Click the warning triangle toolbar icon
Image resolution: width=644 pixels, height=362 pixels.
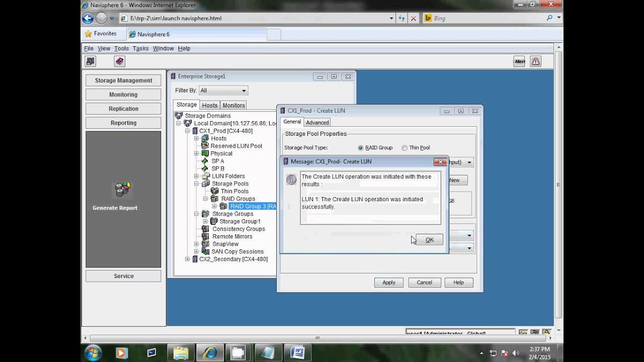coord(536,61)
